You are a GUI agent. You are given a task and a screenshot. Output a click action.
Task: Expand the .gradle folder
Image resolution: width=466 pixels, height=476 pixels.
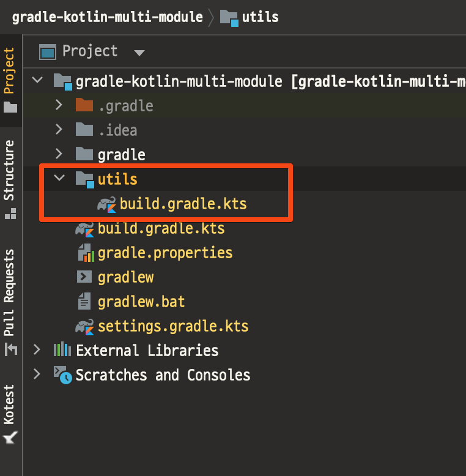click(59, 105)
